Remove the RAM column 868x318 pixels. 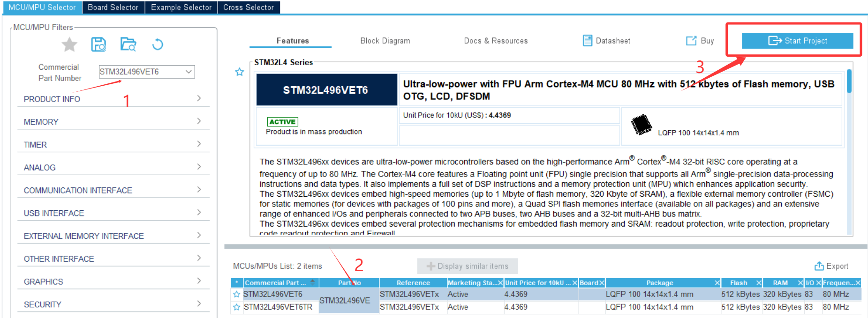tap(800, 283)
